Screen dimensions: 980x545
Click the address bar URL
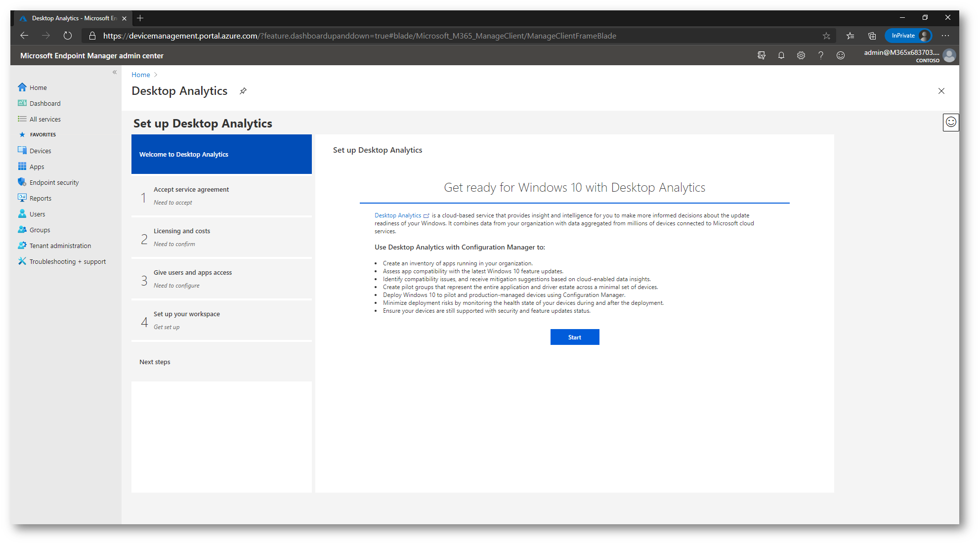pos(360,36)
